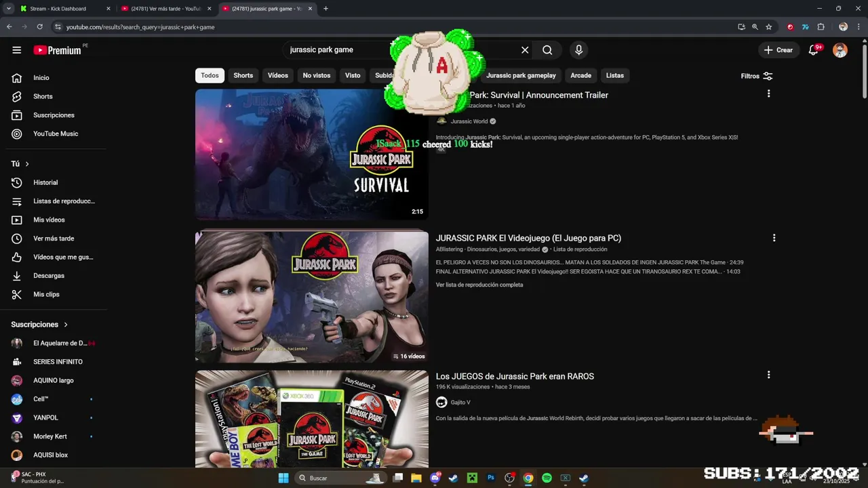Go back with the browser back arrow
The height and width of the screenshot is (488, 868).
pos(9,27)
